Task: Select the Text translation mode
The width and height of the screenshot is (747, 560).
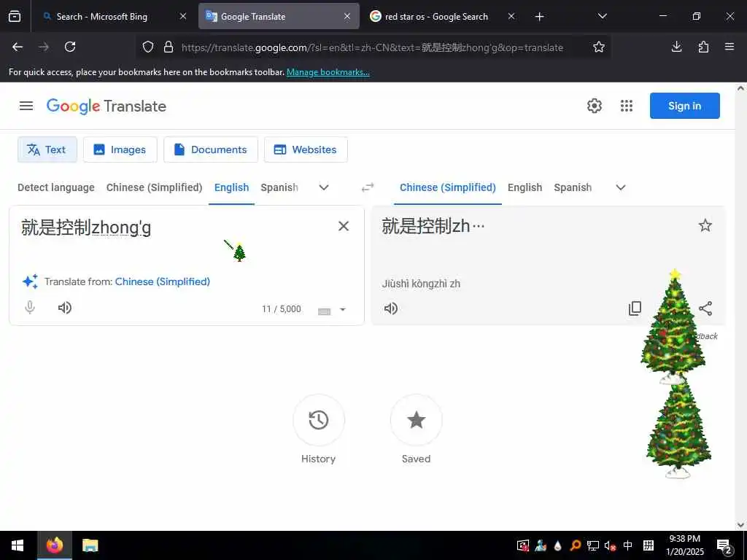Action: (x=47, y=149)
